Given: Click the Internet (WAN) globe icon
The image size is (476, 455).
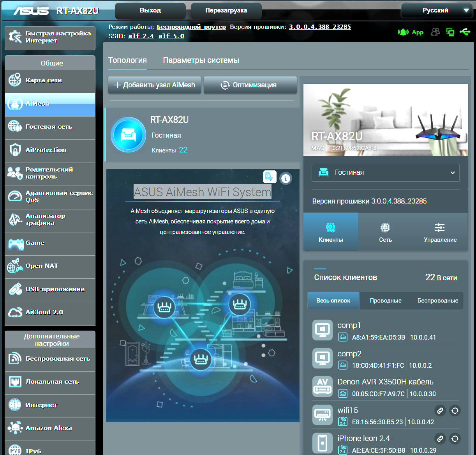Looking at the screenshot, I should point(15,405).
